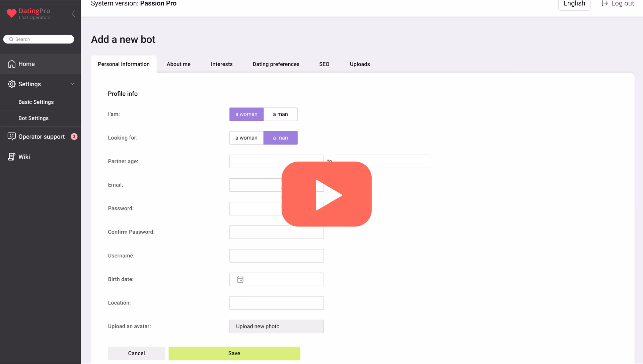The image size is (643, 364).
Task: Switch to the About me tab
Action: pyautogui.click(x=178, y=64)
